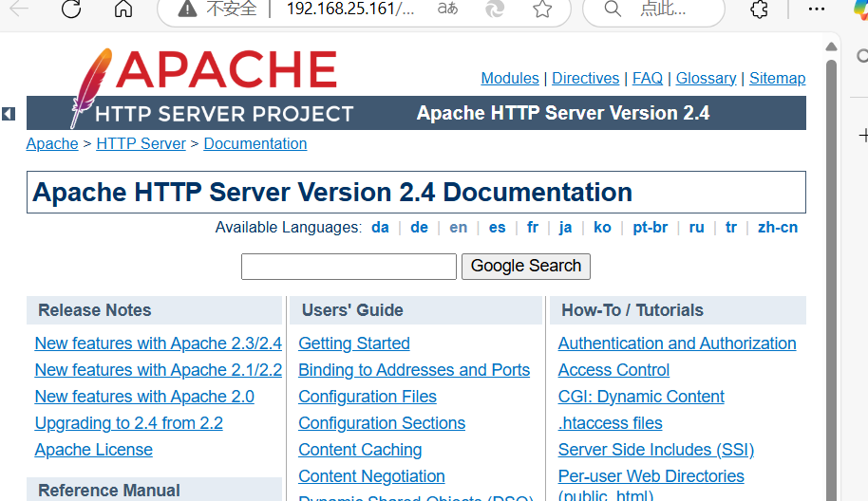Open the Modules link
The width and height of the screenshot is (868, 501).
pyautogui.click(x=510, y=79)
